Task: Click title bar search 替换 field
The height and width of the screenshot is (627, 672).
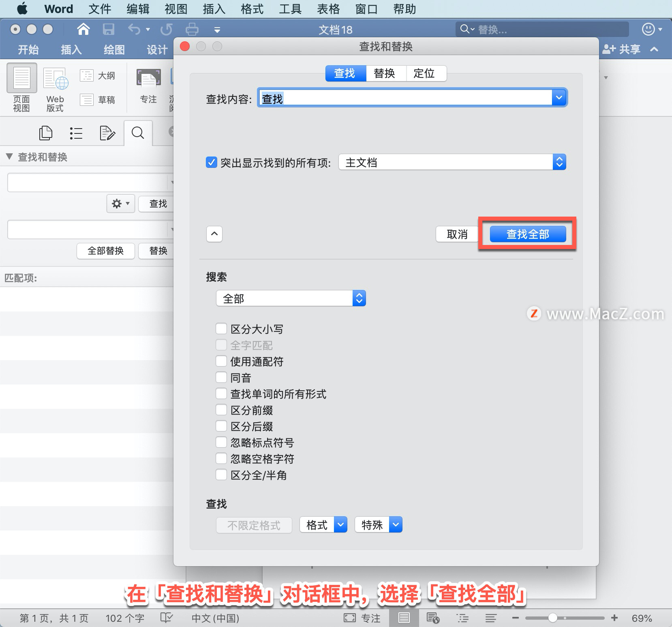Action: tap(542, 29)
